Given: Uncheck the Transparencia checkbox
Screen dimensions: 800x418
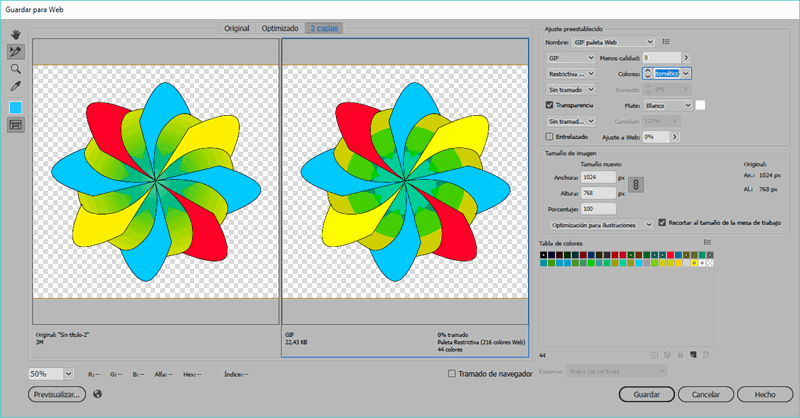Looking at the screenshot, I should point(549,104).
